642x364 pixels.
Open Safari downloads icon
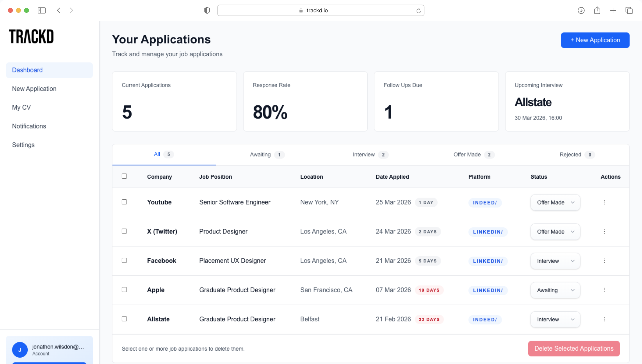pos(581,10)
